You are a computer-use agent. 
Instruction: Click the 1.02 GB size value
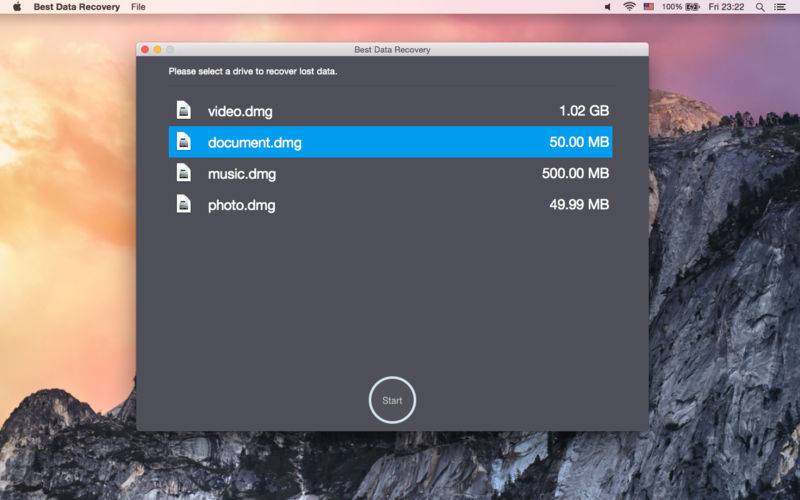(x=584, y=111)
